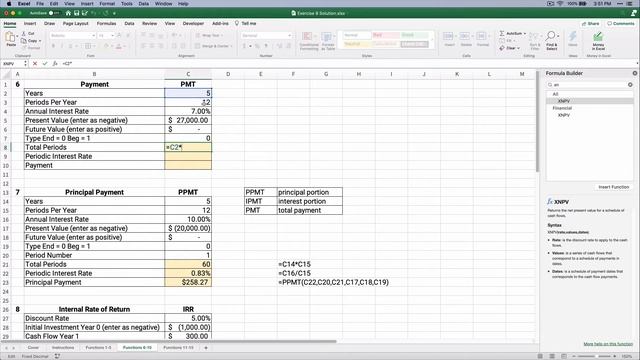This screenshot has width=640, height=360.
Task: Click the Formula Builder search field
Action: pyautogui.click(x=590, y=84)
